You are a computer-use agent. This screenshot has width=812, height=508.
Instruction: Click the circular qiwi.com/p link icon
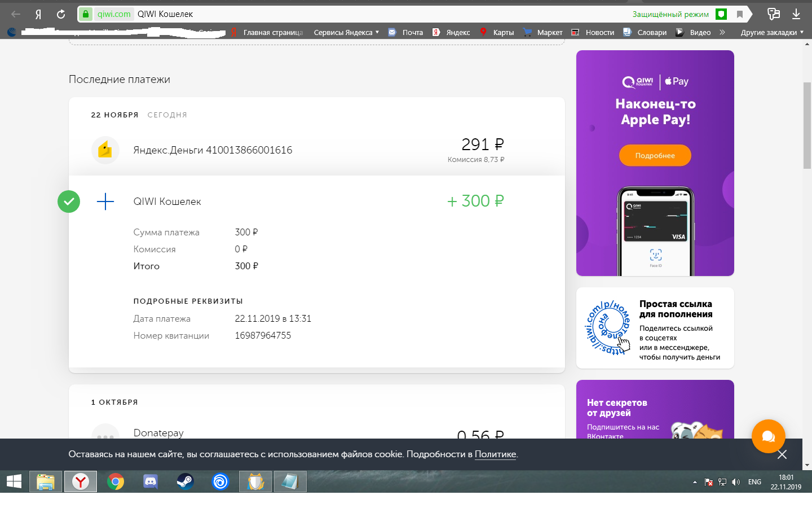608,327
